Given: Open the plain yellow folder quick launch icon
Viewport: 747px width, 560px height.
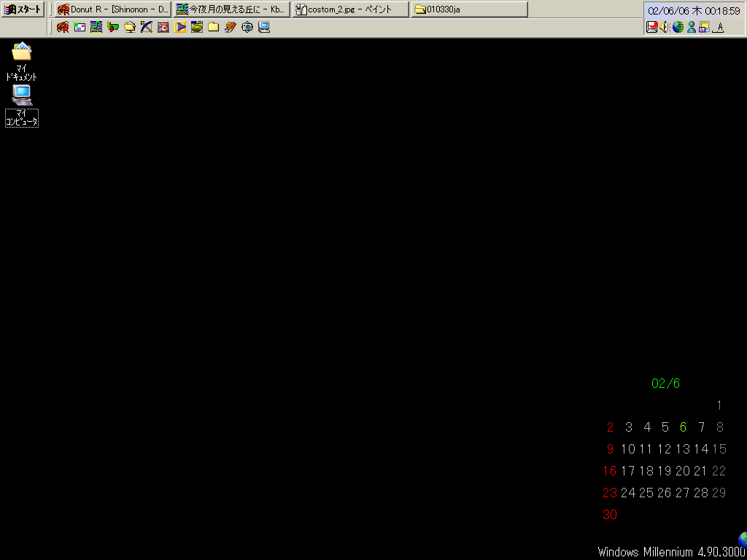Looking at the screenshot, I should 214,27.
